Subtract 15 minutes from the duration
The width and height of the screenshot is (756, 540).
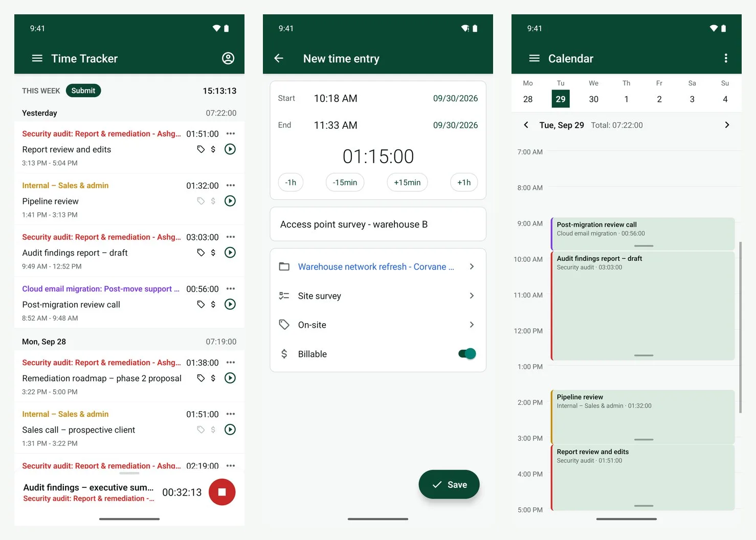(345, 183)
